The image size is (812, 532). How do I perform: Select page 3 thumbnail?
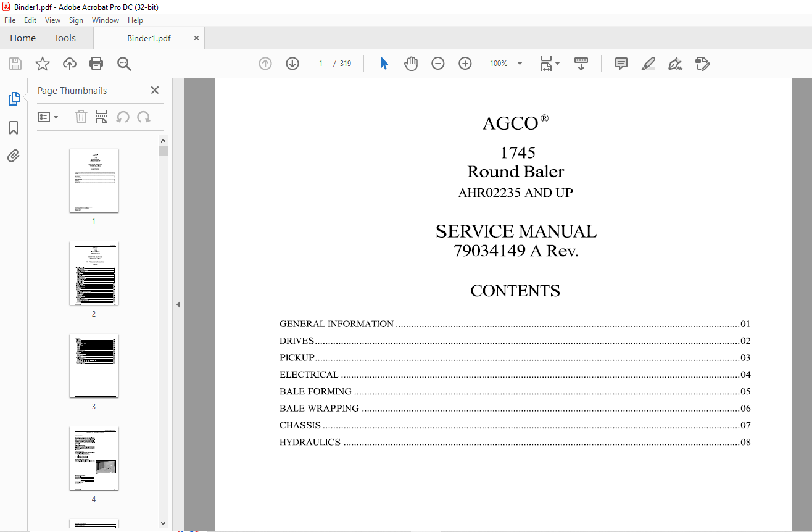[94, 365]
